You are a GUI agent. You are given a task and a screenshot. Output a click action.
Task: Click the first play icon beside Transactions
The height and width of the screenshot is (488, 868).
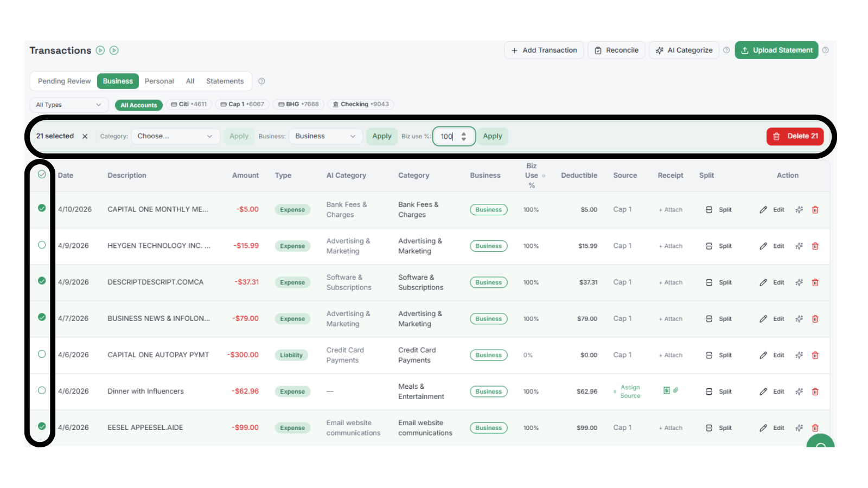tap(100, 50)
